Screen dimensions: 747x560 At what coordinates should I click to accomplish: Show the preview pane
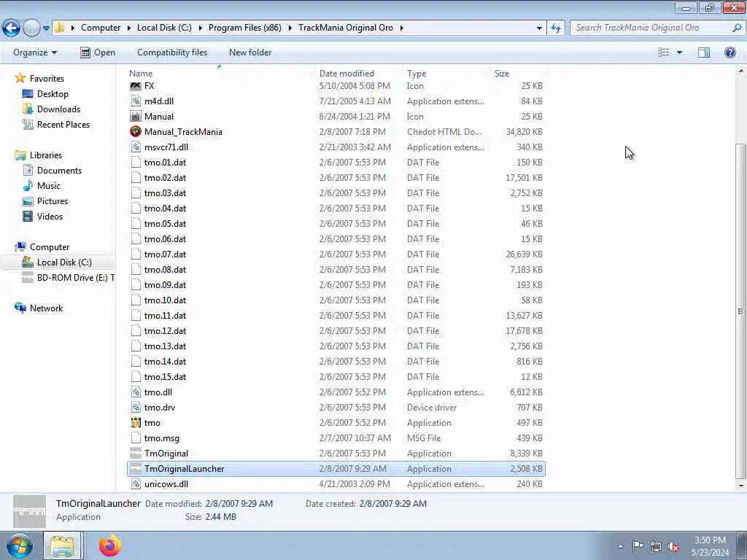704,52
